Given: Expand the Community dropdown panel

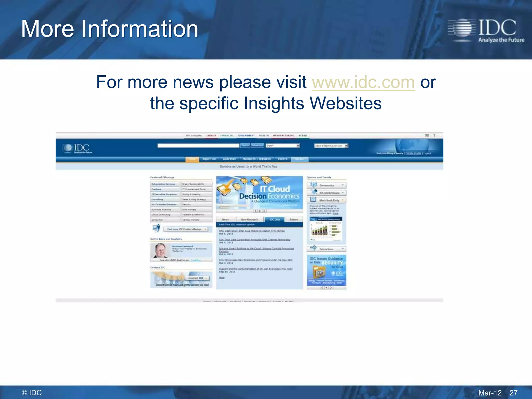Looking at the screenshot, I should coord(343,185).
